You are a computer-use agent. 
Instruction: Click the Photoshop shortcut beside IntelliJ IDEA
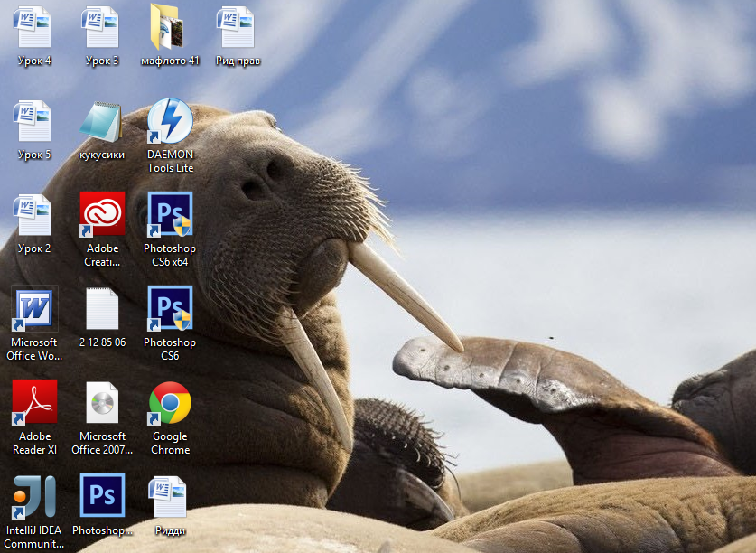point(102,496)
